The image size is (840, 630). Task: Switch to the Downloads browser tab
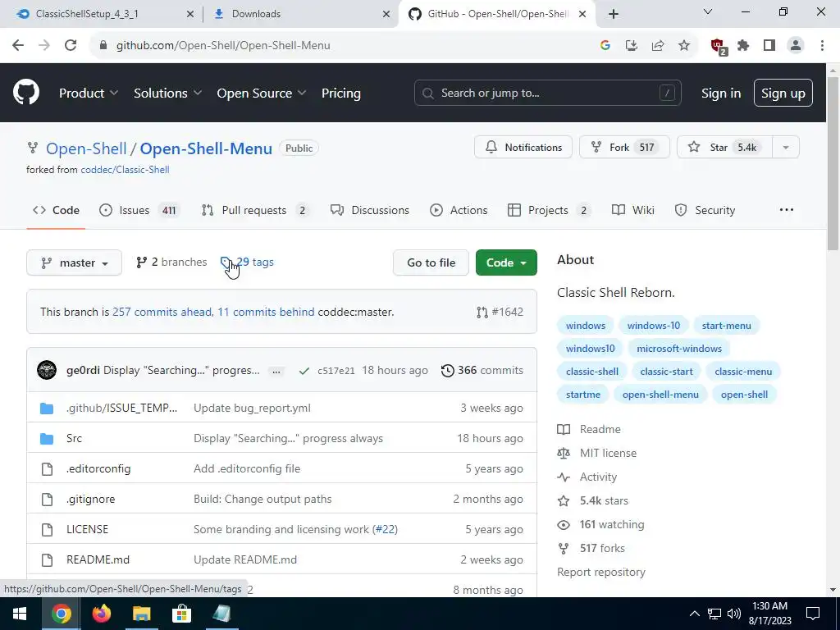tap(299, 14)
